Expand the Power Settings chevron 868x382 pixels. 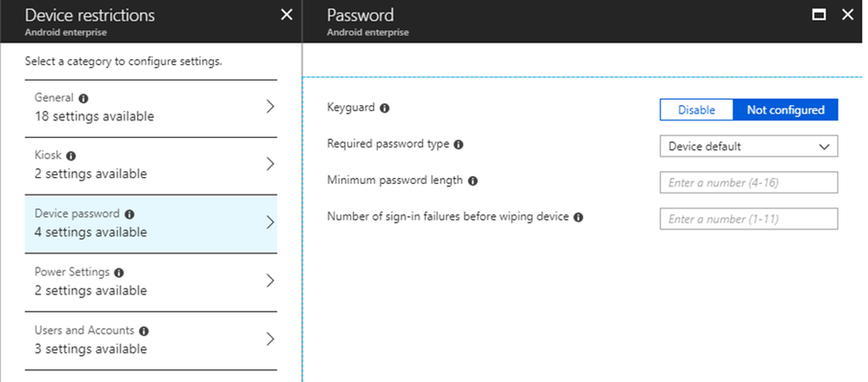[x=269, y=280]
